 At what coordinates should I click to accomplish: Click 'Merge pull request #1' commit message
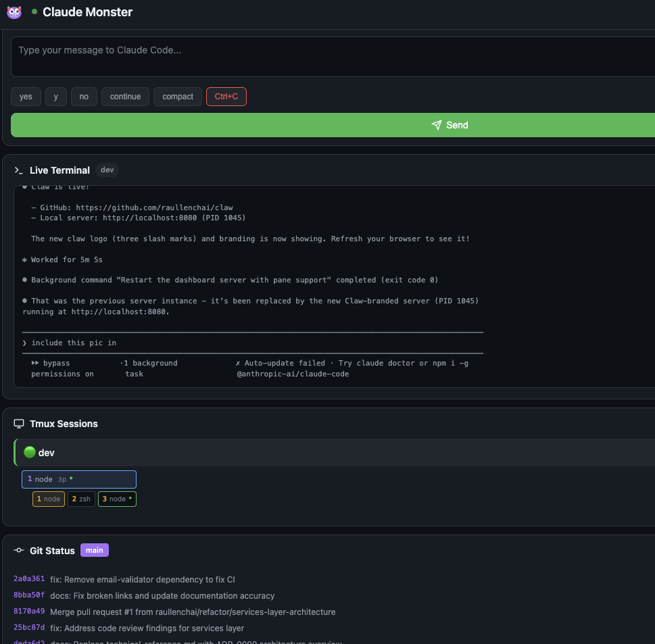[x=193, y=612]
